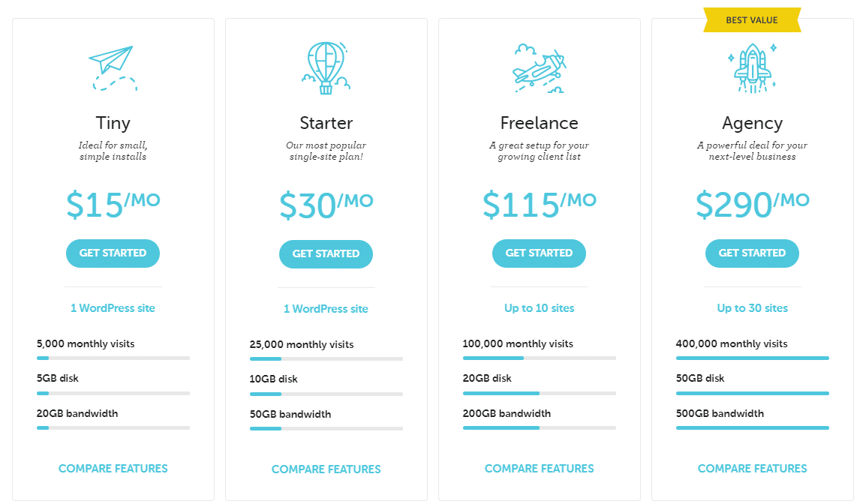Click the space shuttle Agency icon

(x=752, y=68)
